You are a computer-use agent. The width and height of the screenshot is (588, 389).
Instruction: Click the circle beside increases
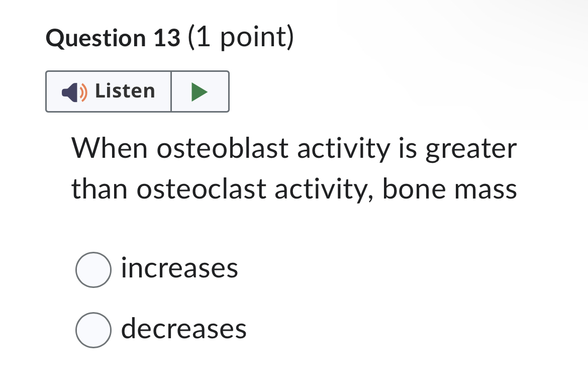[94, 269]
